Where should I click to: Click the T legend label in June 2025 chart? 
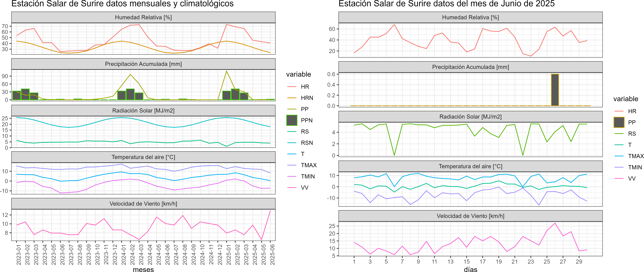pyautogui.click(x=630, y=145)
